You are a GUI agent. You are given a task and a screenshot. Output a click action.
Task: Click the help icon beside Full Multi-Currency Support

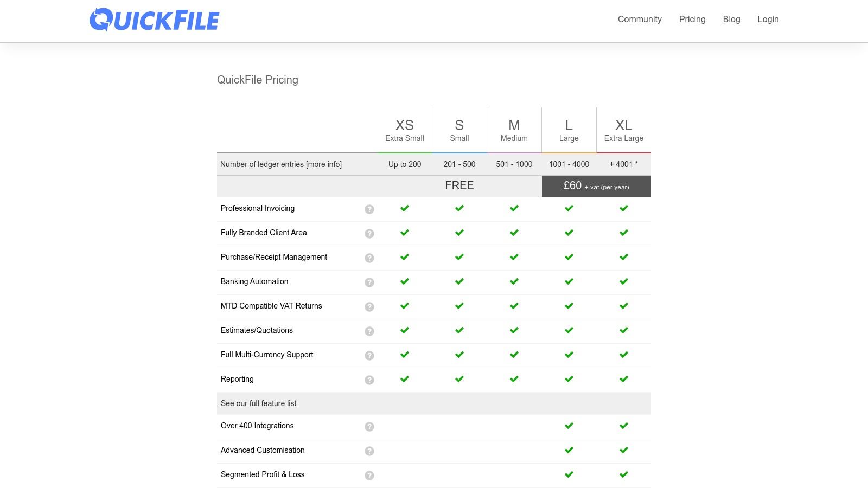(369, 355)
